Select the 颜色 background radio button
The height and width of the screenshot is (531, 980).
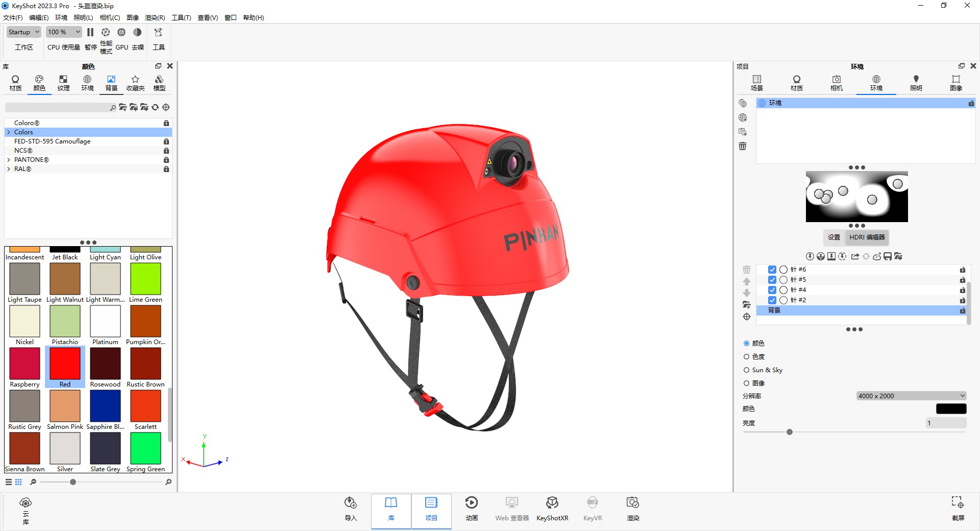746,344
